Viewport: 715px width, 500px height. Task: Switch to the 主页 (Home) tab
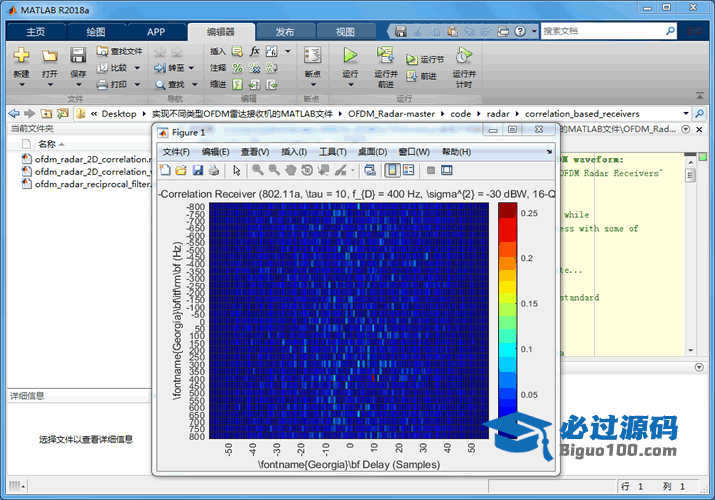point(36,32)
